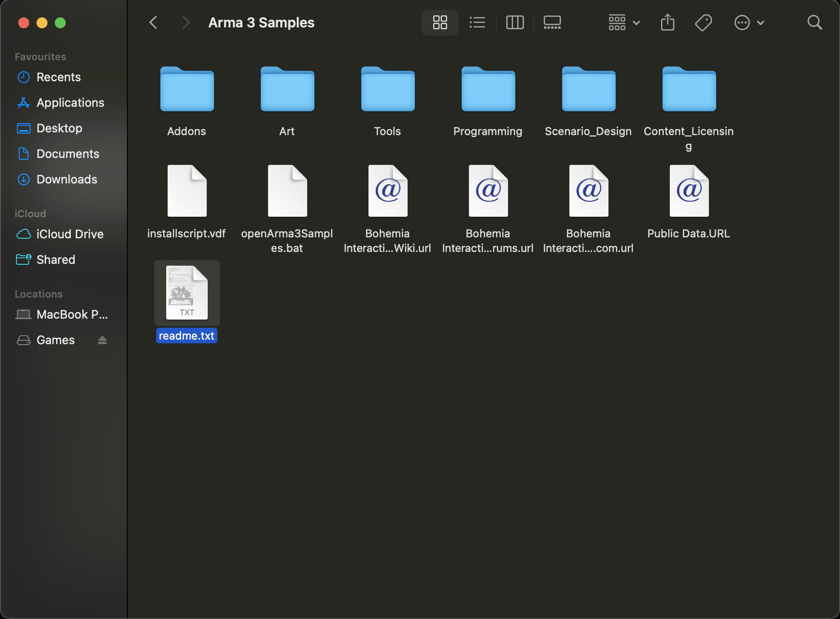This screenshot has width=840, height=619.
Task: Click the Arma 3 Samples window title
Action: (x=261, y=22)
